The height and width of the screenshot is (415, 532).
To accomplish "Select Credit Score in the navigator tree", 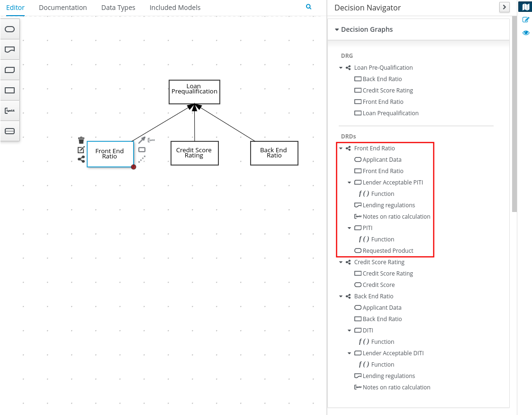I will tap(378, 285).
